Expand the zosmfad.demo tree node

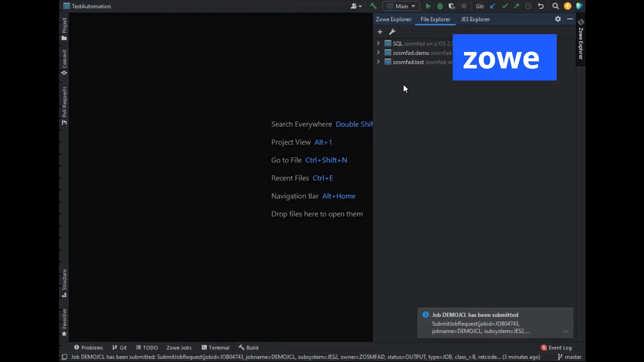click(378, 53)
